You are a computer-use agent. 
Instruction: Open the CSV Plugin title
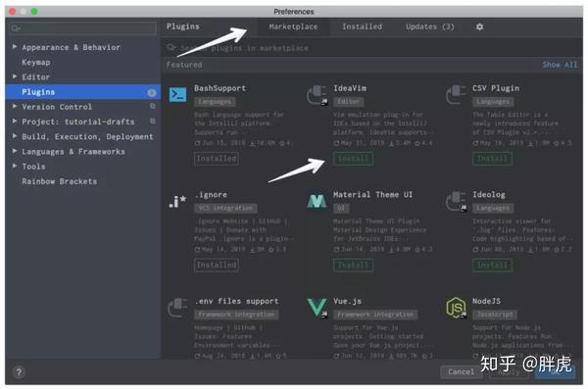496,88
